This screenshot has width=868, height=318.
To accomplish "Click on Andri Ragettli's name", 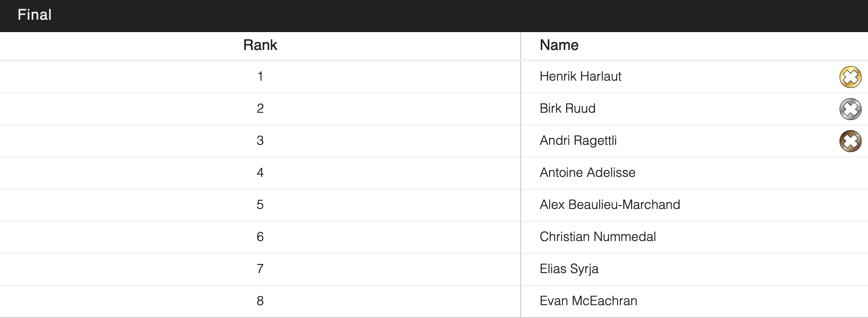I will pos(578,141).
